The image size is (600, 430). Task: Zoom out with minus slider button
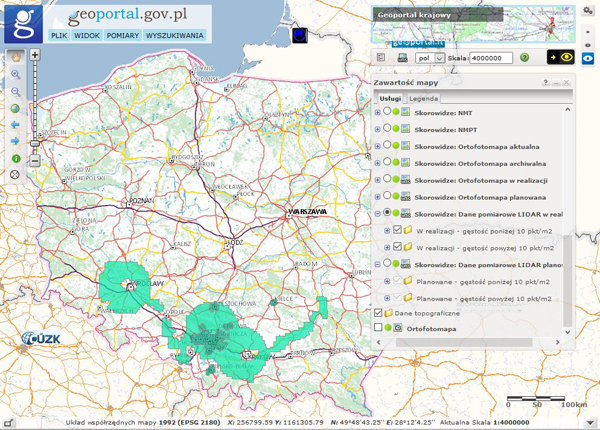click(x=35, y=161)
